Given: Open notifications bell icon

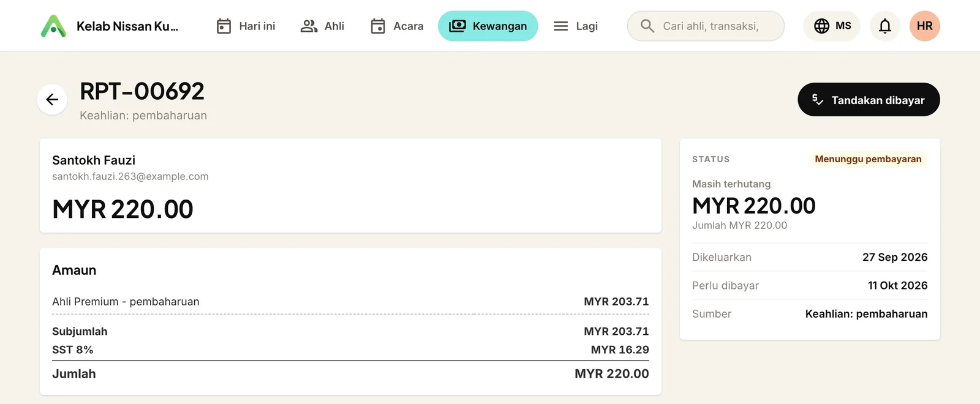Looking at the screenshot, I should (885, 26).
